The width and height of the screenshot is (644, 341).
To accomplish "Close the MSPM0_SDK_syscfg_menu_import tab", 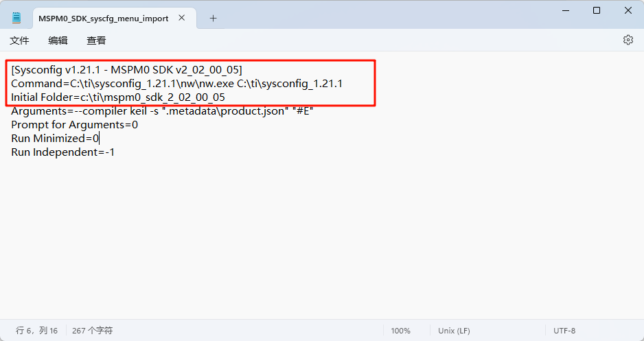I will click(182, 18).
